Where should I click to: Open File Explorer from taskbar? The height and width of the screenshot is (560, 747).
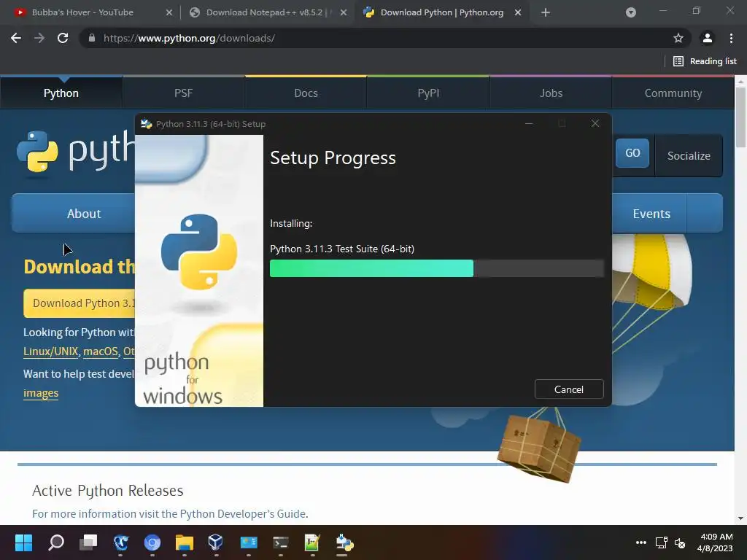185,542
